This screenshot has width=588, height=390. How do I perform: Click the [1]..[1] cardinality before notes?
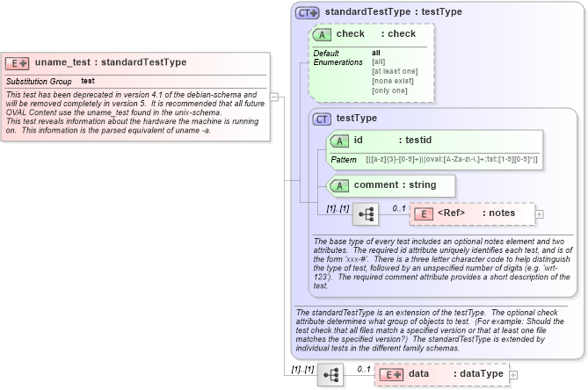tap(338, 208)
